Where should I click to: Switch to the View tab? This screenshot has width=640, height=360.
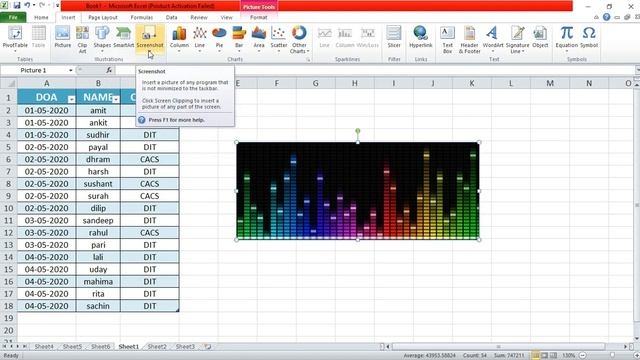coord(226,18)
